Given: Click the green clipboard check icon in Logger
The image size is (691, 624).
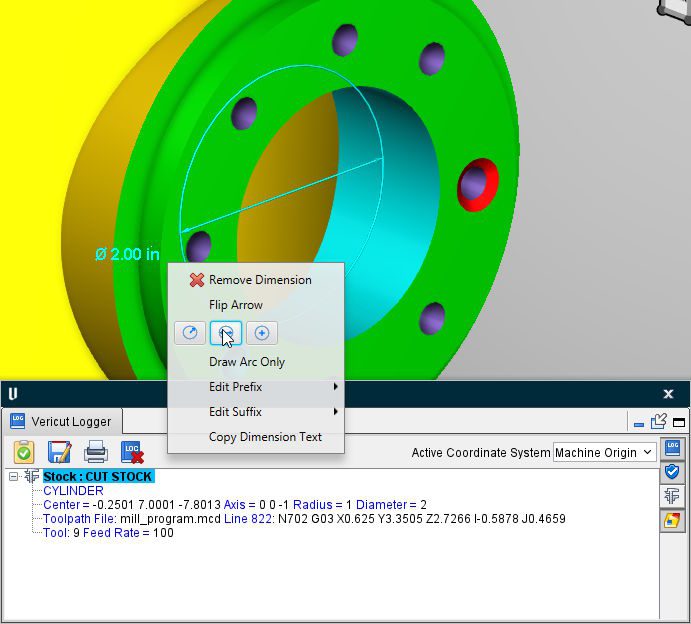Looking at the screenshot, I should click(x=24, y=451).
